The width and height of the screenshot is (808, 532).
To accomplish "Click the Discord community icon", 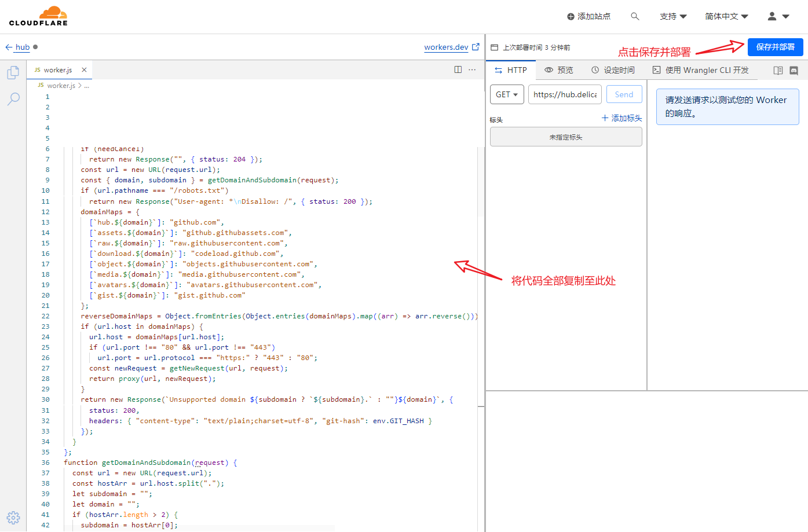I will pyautogui.click(x=794, y=70).
